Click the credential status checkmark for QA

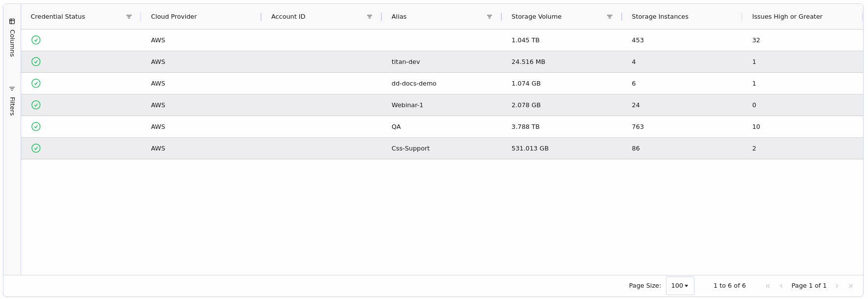36,126
